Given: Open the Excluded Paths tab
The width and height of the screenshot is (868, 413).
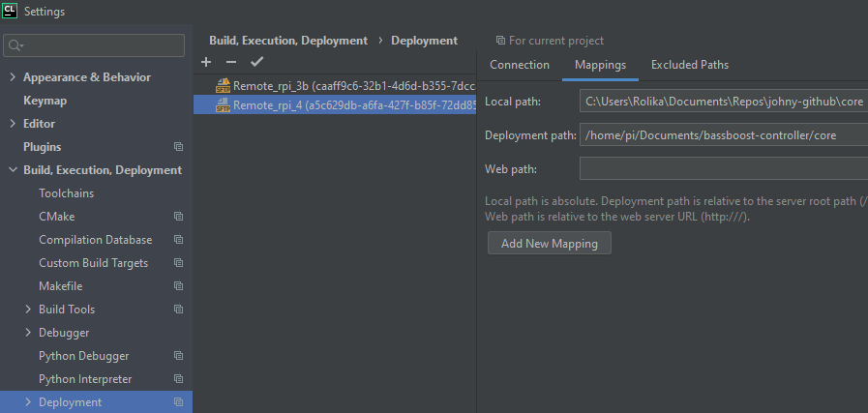Looking at the screenshot, I should (x=689, y=65).
